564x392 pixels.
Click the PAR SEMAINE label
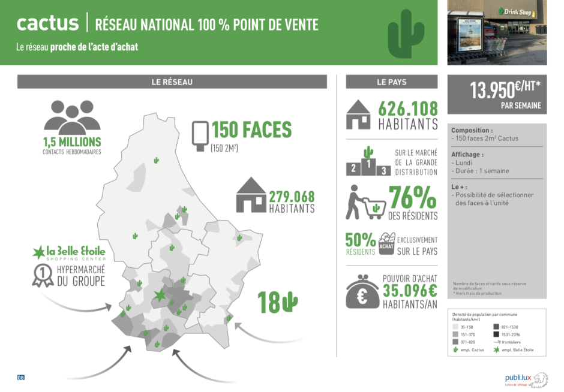[521, 105]
